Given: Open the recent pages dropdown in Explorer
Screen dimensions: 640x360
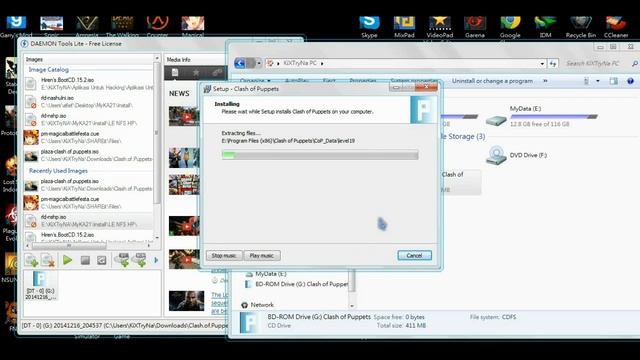Looking at the screenshot, I should pos(259,63).
